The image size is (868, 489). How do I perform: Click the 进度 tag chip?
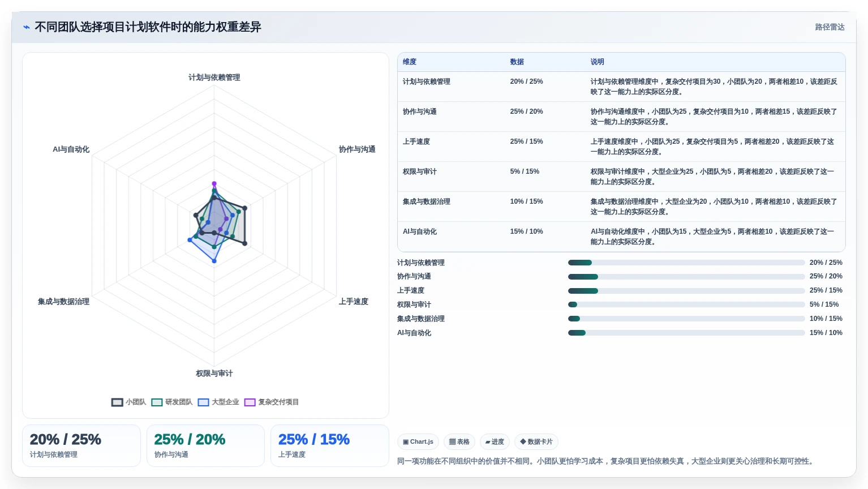pyautogui.click(x=495, y=441)
